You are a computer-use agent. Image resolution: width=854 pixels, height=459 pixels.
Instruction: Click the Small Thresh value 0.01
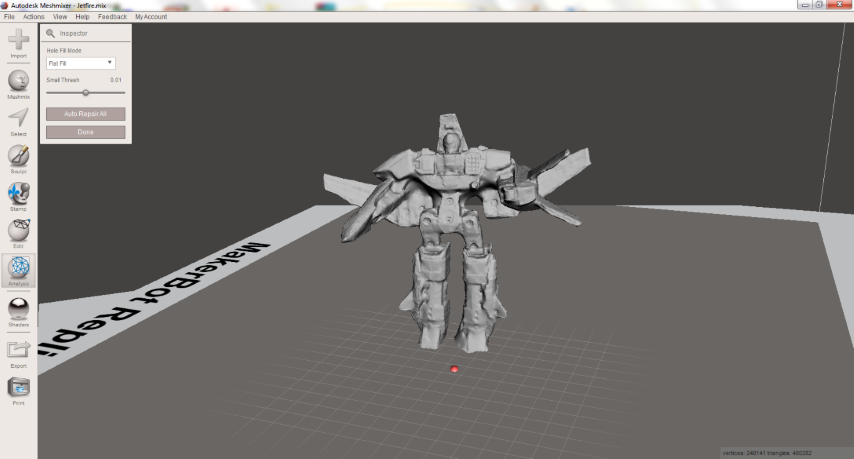coord(115,80)
